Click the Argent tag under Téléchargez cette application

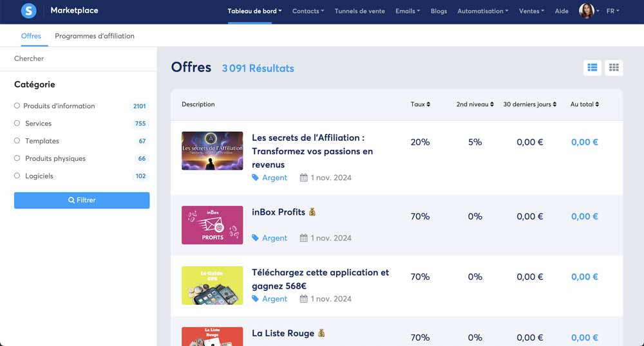point(274,298)
